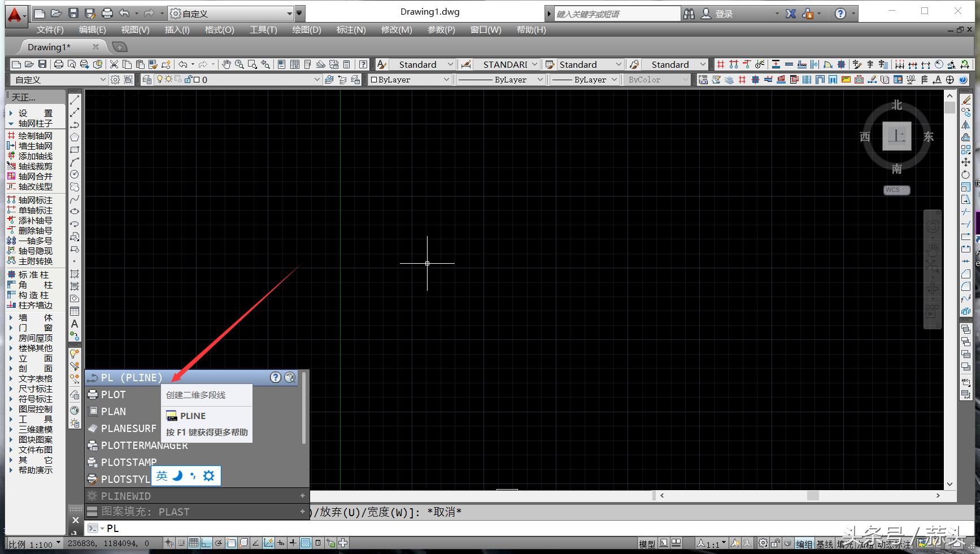This screenshot has width=980, height=554.
Task: Click the Cut scissors icon
Action: (114, 64)
